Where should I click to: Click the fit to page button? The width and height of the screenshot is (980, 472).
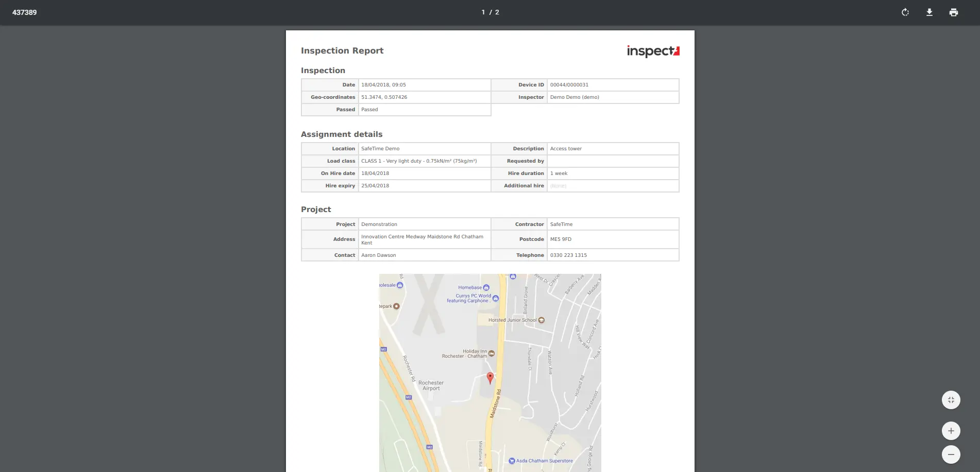click(x=951, y=400)
